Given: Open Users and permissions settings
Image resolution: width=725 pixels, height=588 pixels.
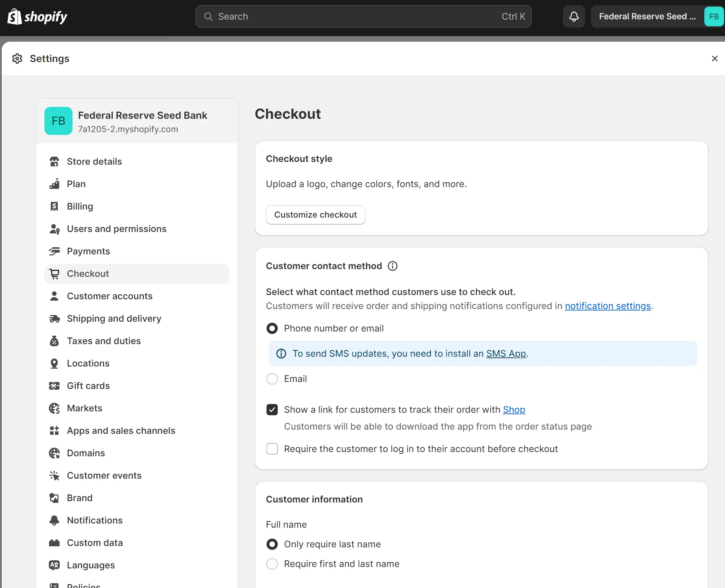Looking at the screenshot, I should [x=117, y=228].
